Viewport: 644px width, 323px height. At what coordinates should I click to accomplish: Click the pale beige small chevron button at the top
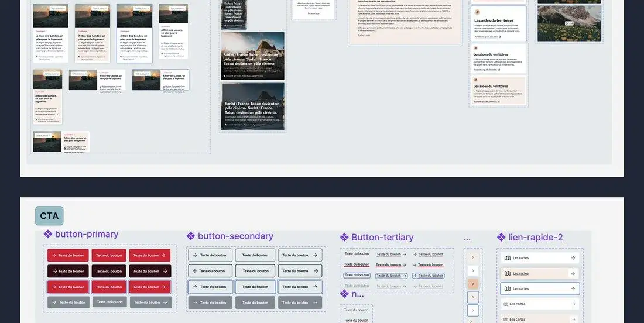(473, 257)
